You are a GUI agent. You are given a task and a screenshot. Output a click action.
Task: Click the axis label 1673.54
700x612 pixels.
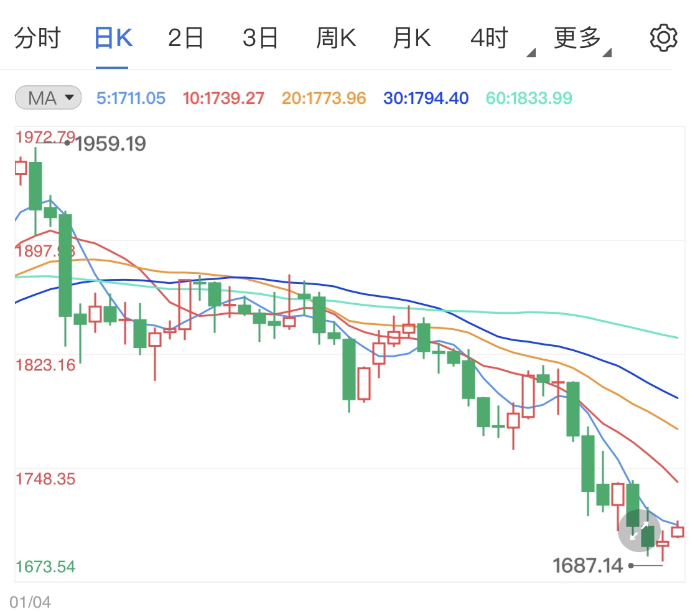[x=45, y=567]
